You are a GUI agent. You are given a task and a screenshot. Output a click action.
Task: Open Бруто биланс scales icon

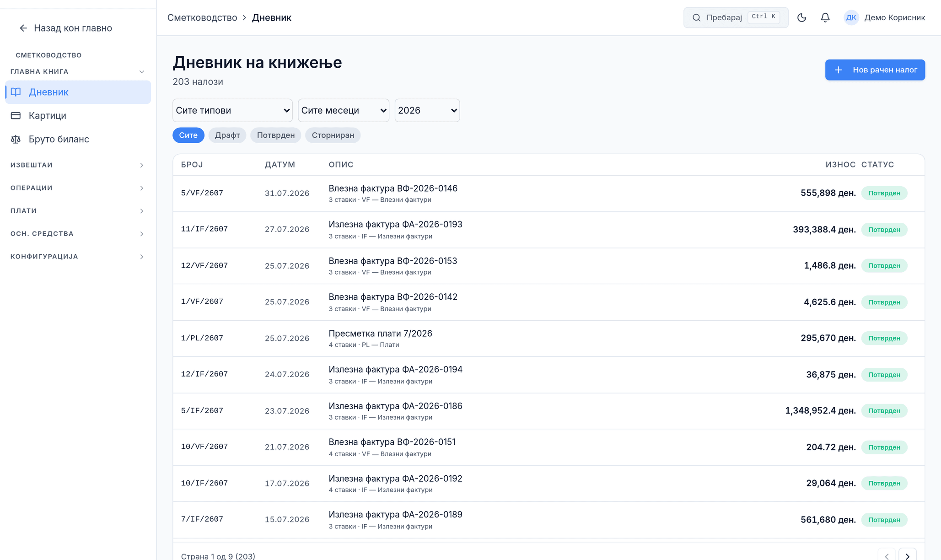(x=16, y=139)
